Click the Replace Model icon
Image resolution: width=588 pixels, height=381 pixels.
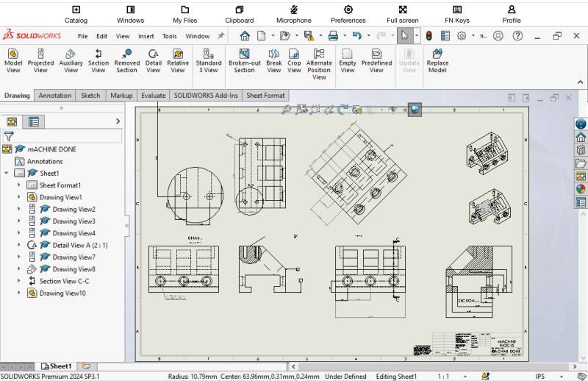pyautogui.click(x=437, y=59)
